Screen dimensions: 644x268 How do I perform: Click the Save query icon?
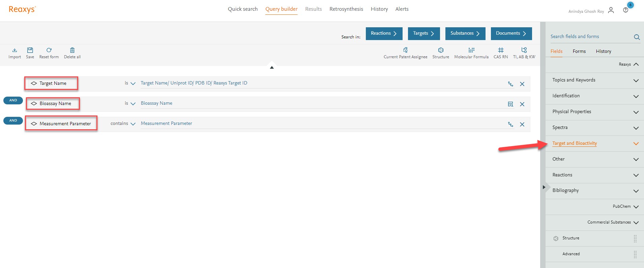point(30,51)
